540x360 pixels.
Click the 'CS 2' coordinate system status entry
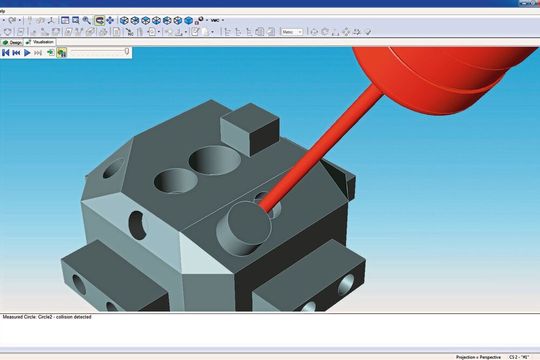pyautogui.click(x=519, y=357)
